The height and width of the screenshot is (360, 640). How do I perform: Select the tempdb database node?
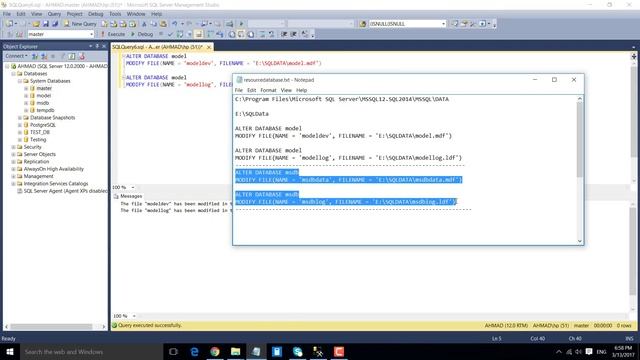(x=45, y=110)
